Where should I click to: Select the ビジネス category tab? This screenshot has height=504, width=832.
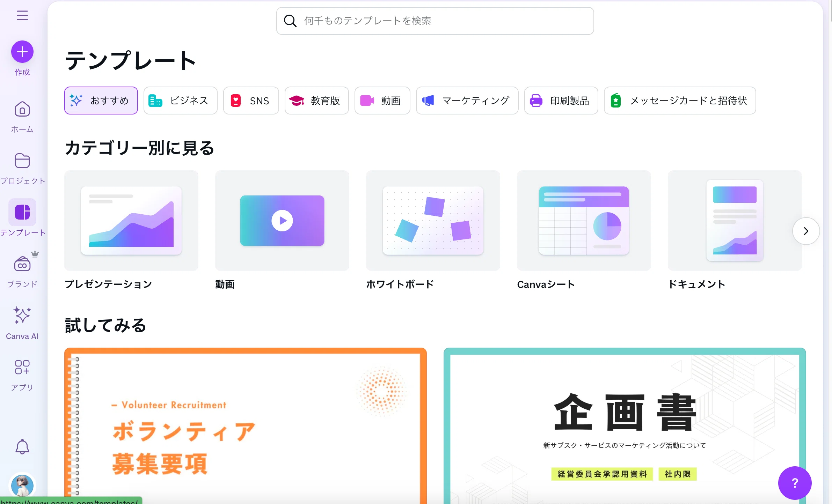181,101
